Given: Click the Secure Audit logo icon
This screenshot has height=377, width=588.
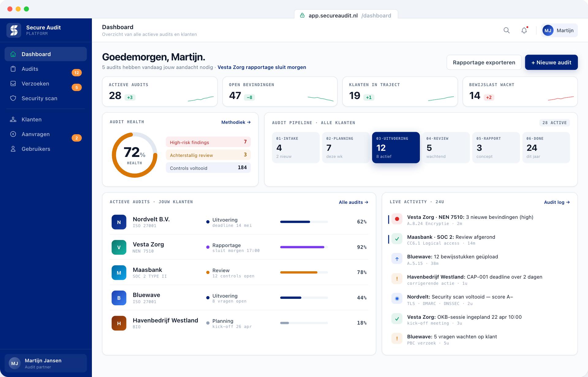Looking at the screenshot, I should 14,30.
